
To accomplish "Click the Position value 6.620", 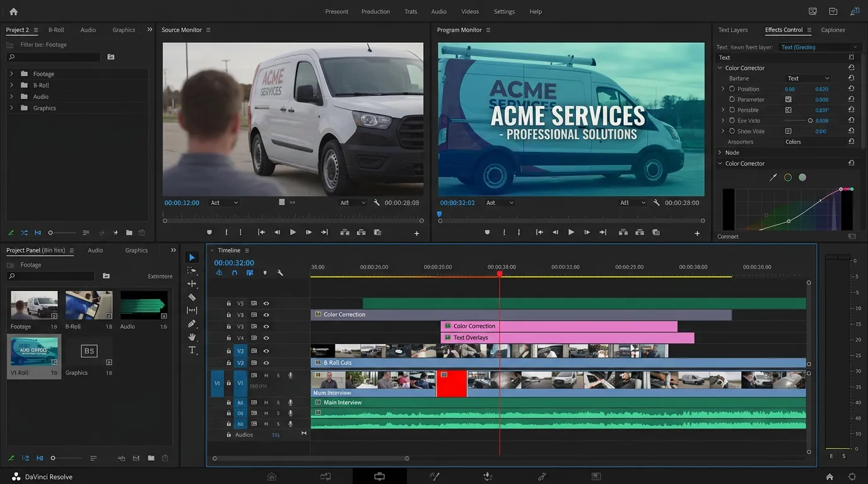I will click(821, 89).
